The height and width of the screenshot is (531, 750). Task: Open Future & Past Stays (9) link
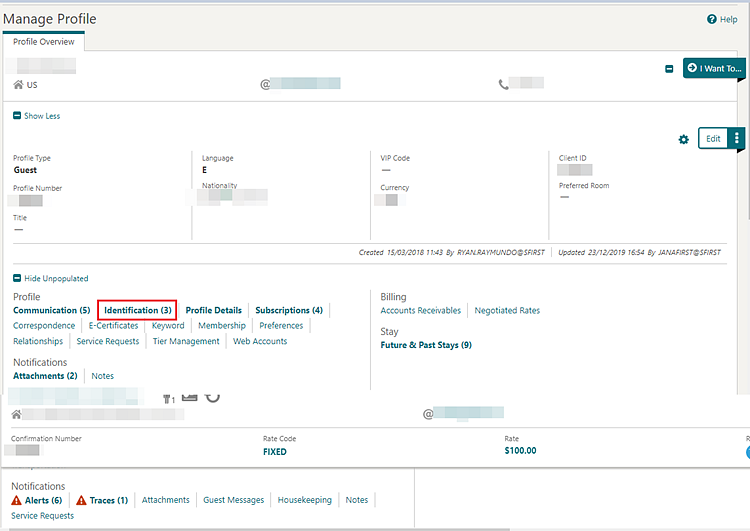point(426,345)
